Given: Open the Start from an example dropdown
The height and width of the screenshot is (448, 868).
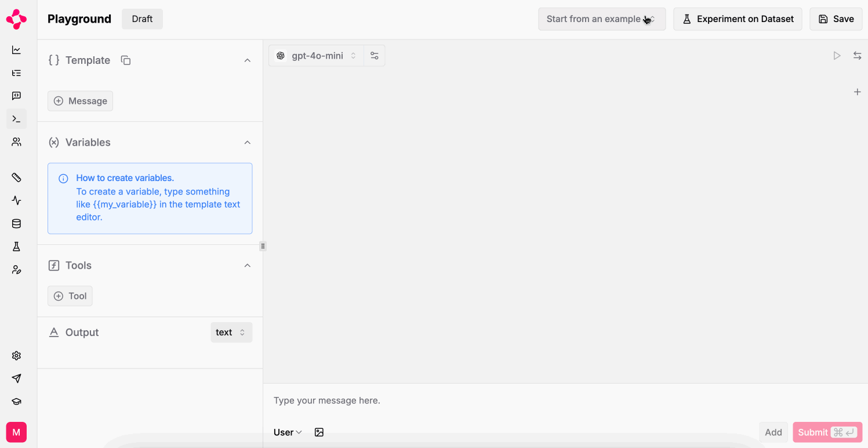Looking at the screenshot, I should tap(602, 19).
